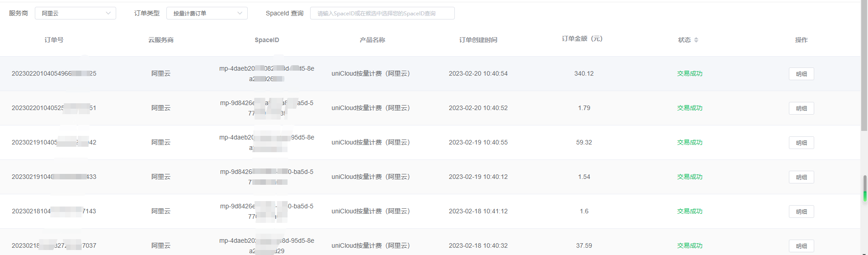Click the order amount 1.54
Viewport: 868px width, 255px height.
point(584,177)
